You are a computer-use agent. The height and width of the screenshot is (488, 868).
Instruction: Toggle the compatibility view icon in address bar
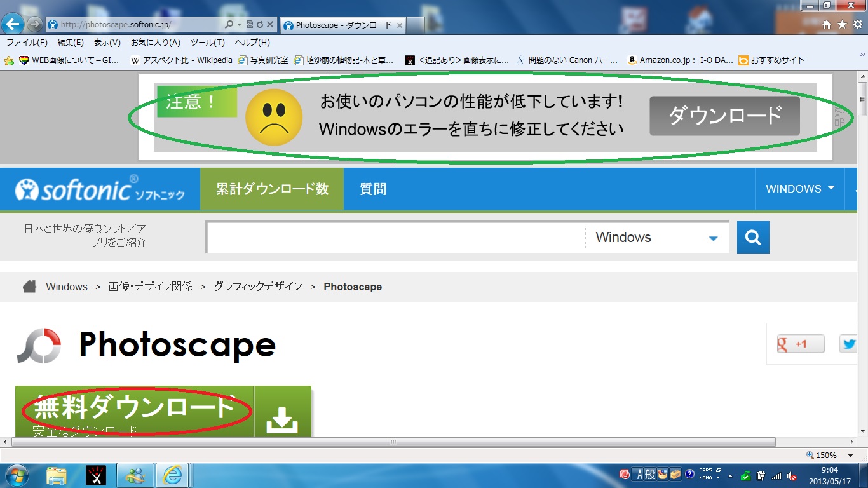click(x=250, y=25)
